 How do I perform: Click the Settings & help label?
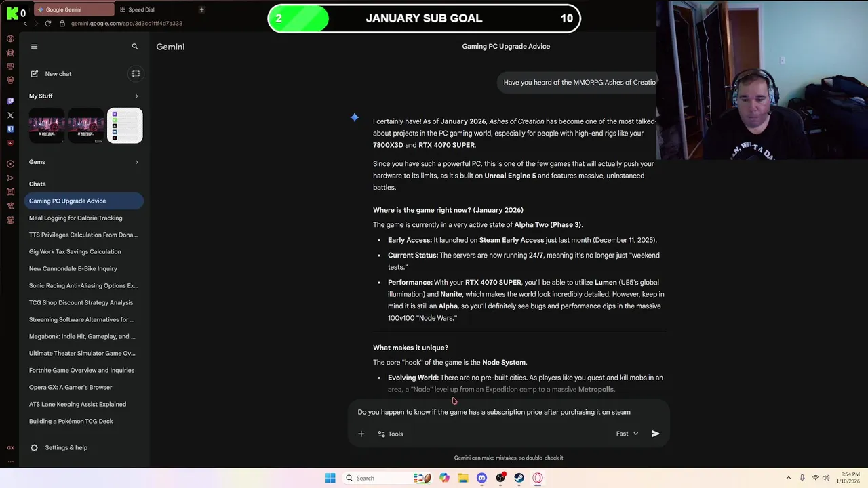click(x=66, y=448)
